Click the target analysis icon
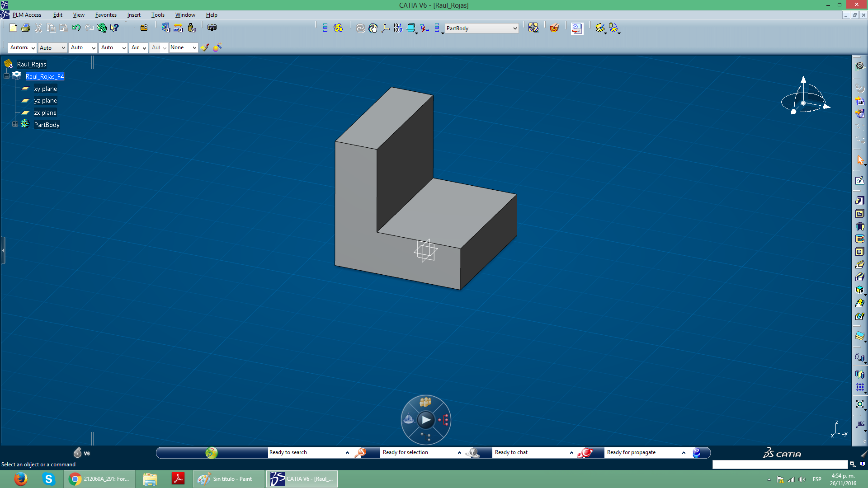The height and width of the screenshot is (488, 868). (x=533, y=28)
